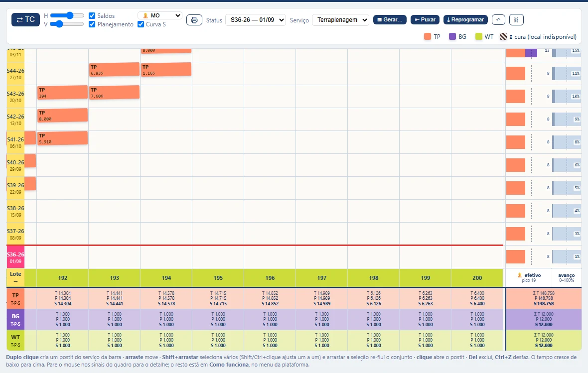588x373 pixels.
Task: Click the avanço 0–100% header
Action: click(566, 277)
